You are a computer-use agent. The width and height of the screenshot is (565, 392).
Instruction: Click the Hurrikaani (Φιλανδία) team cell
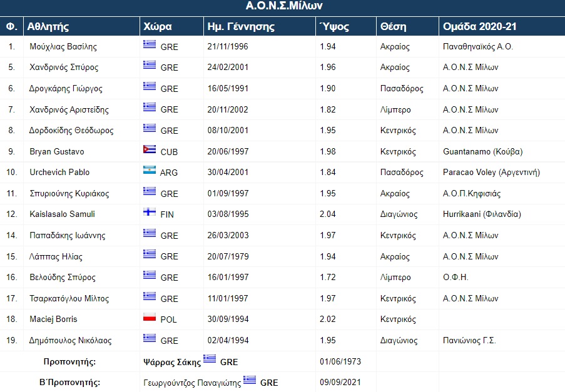(482, 214)
